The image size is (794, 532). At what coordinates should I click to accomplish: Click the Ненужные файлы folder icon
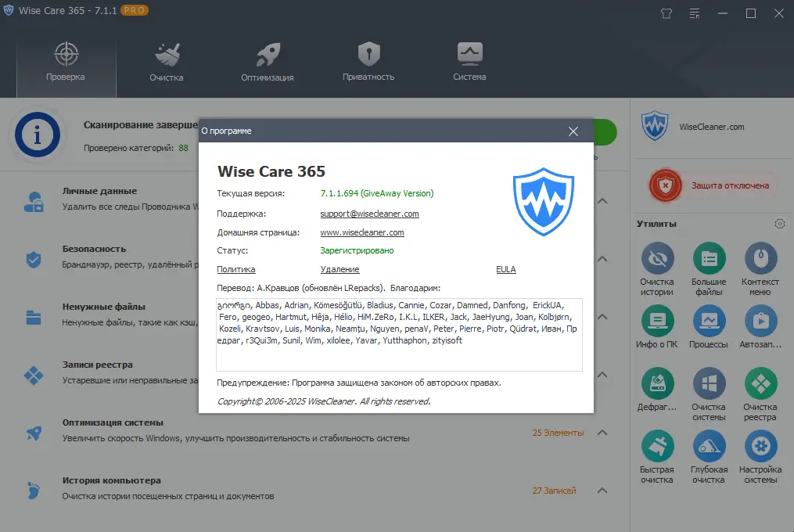coord(34,317)
